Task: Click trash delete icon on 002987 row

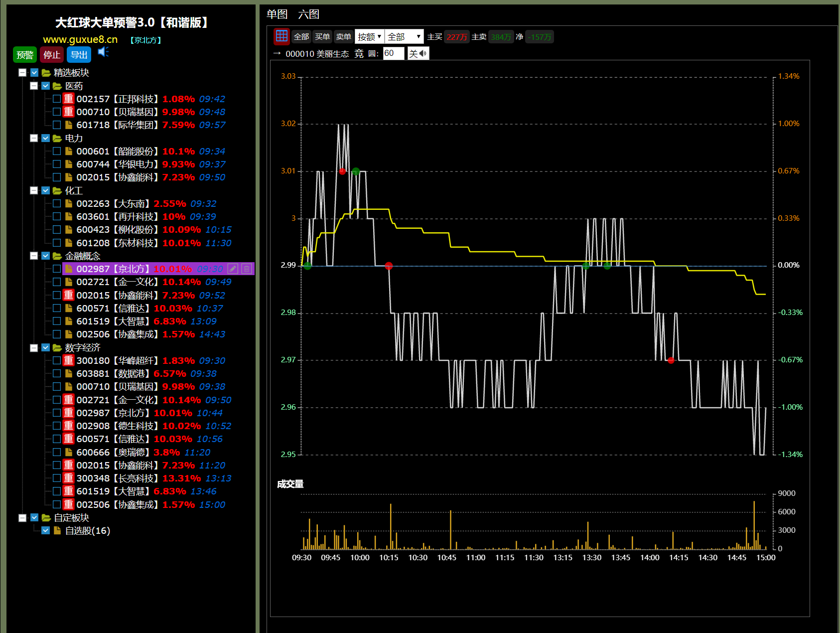Action: pos(247,269)
